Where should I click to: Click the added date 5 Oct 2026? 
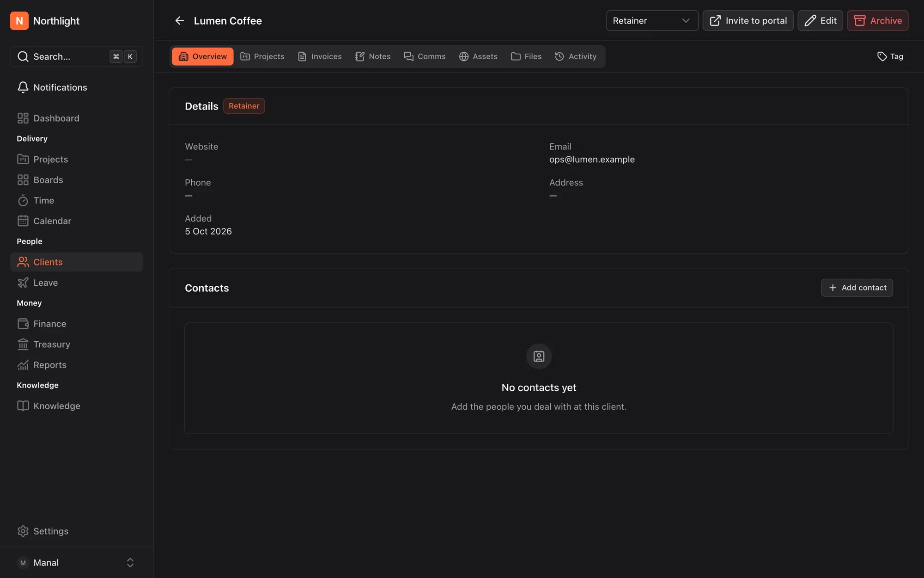(x=208, y=231)
